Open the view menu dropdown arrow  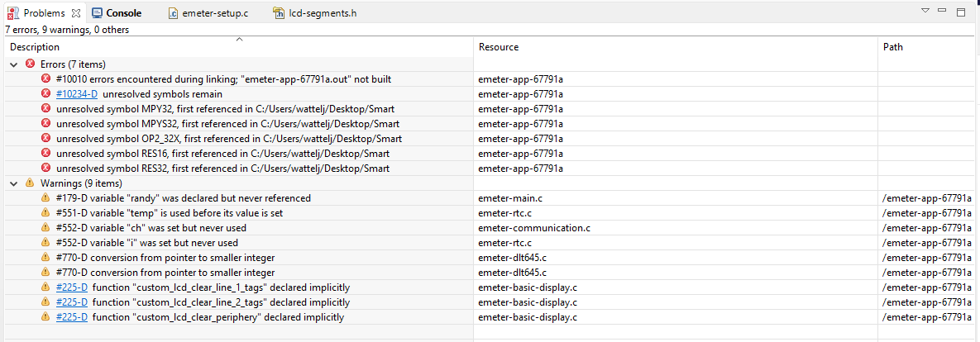pyautogui.click(x=925, y=11)
